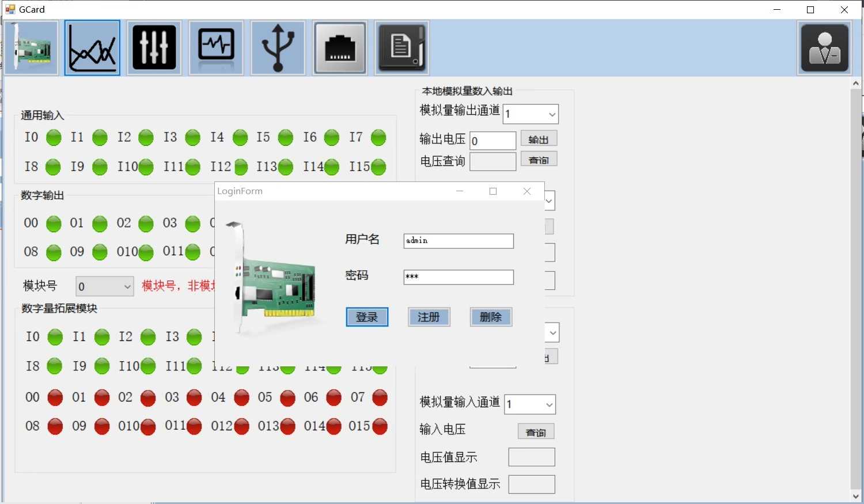
Task: Click the vertical scrollbar down arrow
Action: click(855, 496)
